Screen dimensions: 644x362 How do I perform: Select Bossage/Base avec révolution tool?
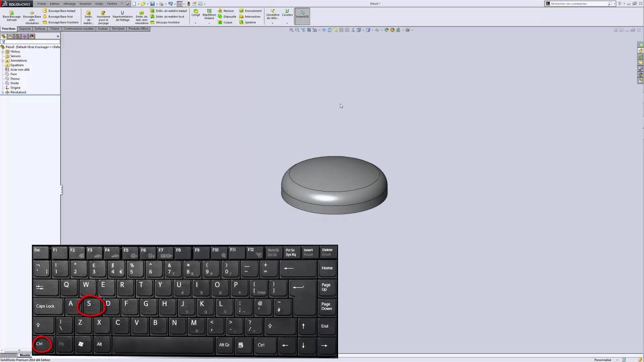click(32, 17)
